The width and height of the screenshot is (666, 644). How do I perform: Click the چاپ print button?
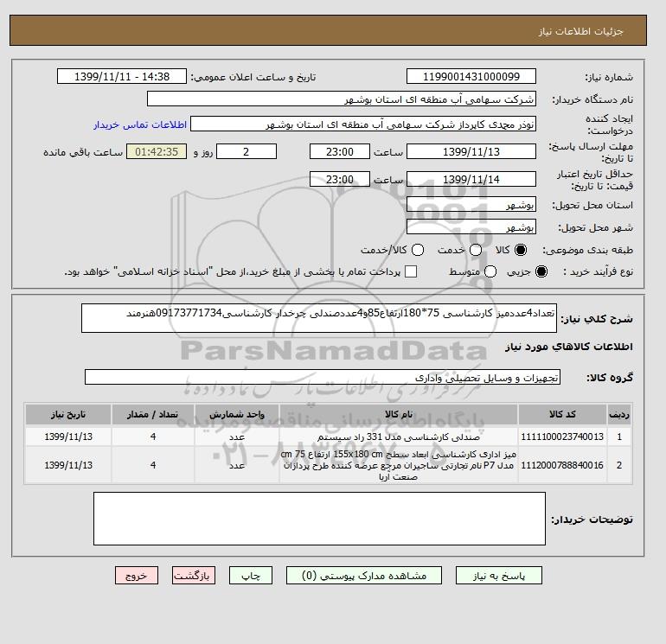[251, 576]
